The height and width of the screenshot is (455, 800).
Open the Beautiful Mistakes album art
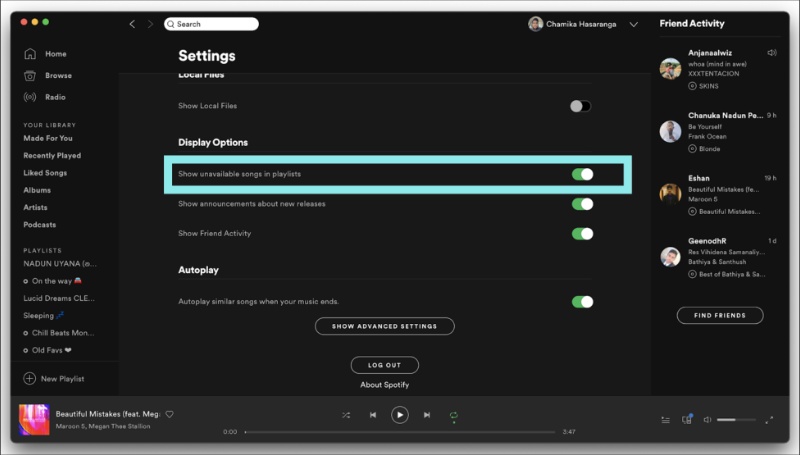tap(34, 419)
